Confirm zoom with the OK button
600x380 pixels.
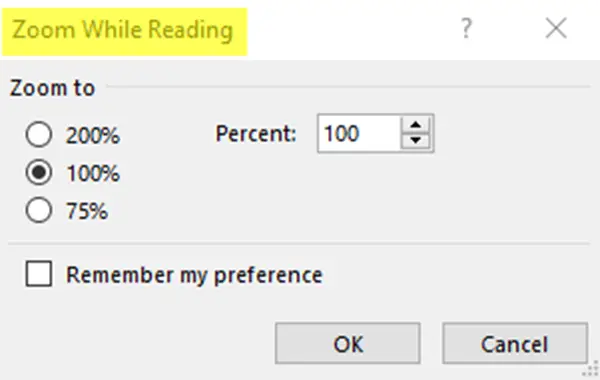(x=347, y=343)
